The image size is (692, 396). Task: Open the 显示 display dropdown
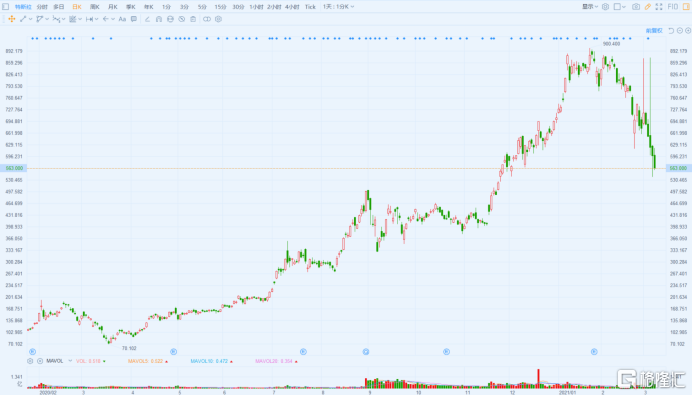pos(590,7)
